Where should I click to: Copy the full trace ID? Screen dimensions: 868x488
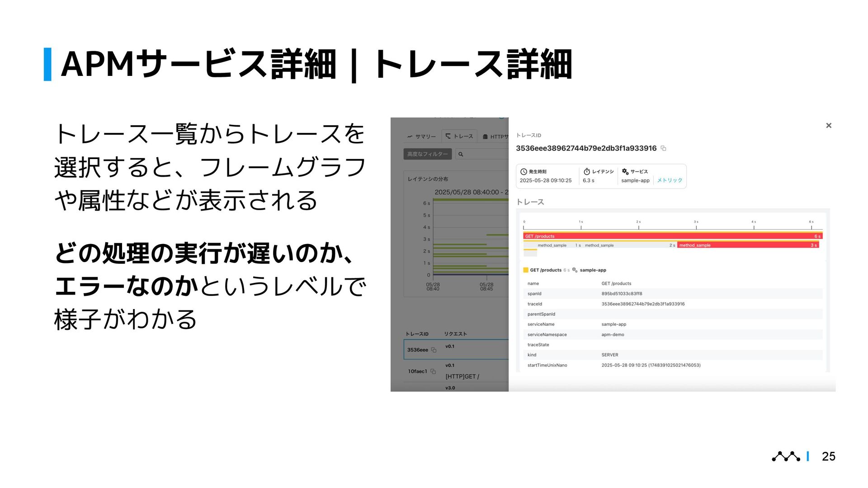pyautogui.click(x=663, y=148)
